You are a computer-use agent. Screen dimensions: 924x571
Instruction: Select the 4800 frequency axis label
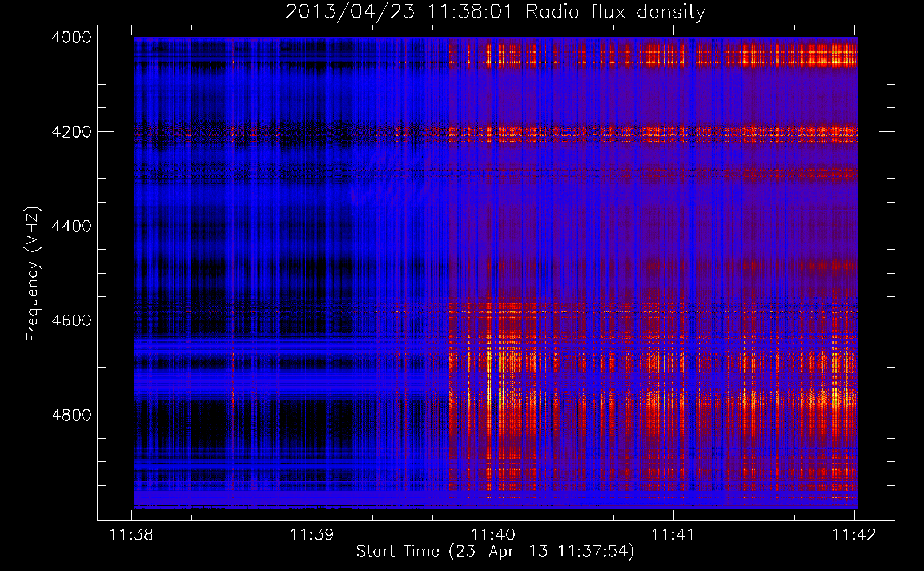pos(71,415)
